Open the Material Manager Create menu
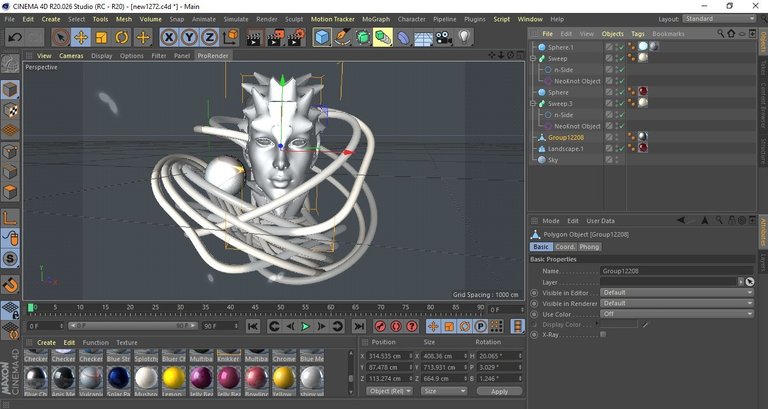 click(46, 342)
